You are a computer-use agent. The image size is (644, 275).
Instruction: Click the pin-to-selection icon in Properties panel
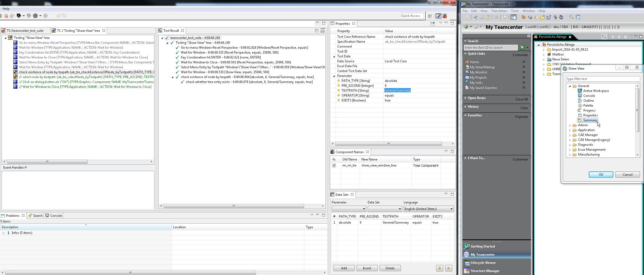[433, 23]
